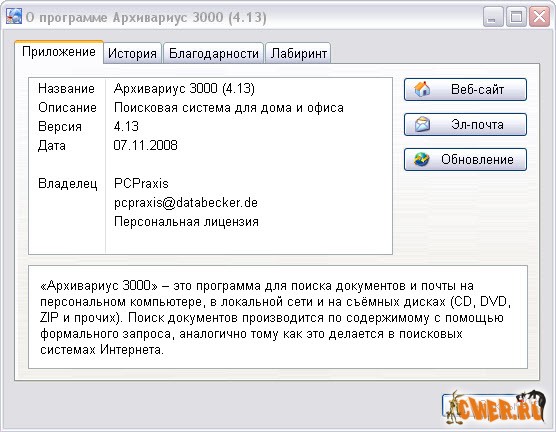Select the Версия value 4.13
The height and width of the screenshot is (432, 556).
coord(126,126)
